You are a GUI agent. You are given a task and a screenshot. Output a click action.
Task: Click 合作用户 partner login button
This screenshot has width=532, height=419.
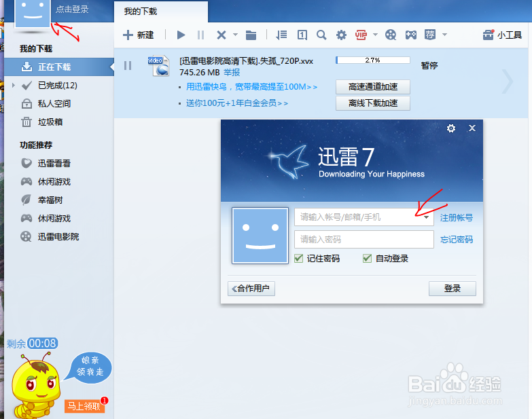[251, 289]
